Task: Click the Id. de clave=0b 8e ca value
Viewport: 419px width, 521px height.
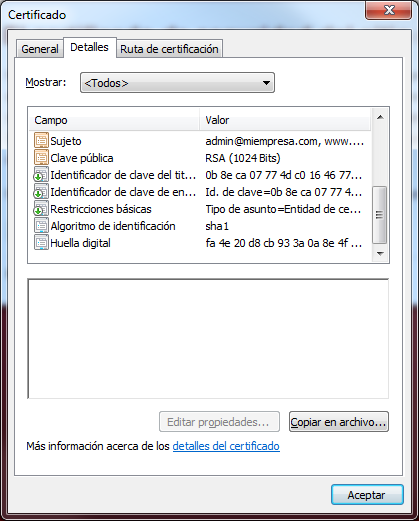Action: point(284,192)
